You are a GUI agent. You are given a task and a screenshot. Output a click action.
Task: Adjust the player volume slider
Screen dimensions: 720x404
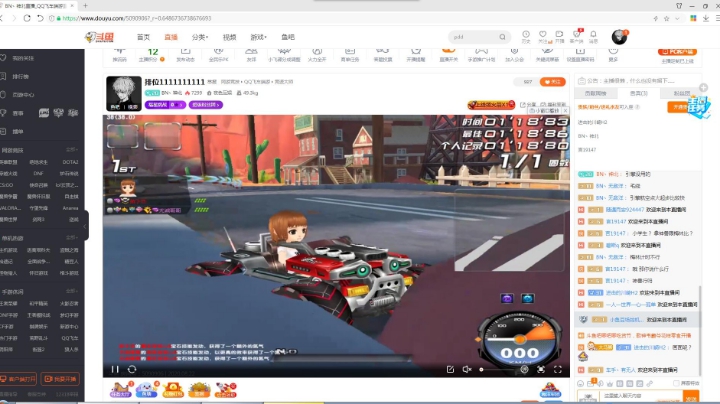(x=498, y=369)
